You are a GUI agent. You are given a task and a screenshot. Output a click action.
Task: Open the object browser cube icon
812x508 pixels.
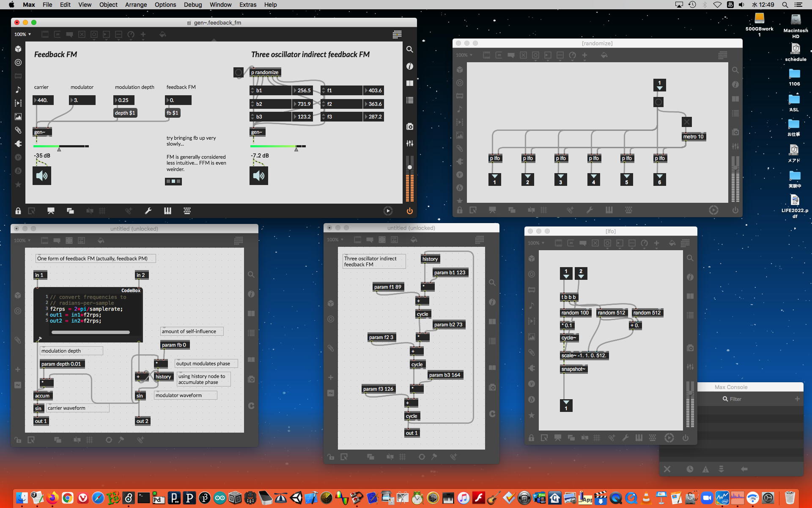[18, 49]
